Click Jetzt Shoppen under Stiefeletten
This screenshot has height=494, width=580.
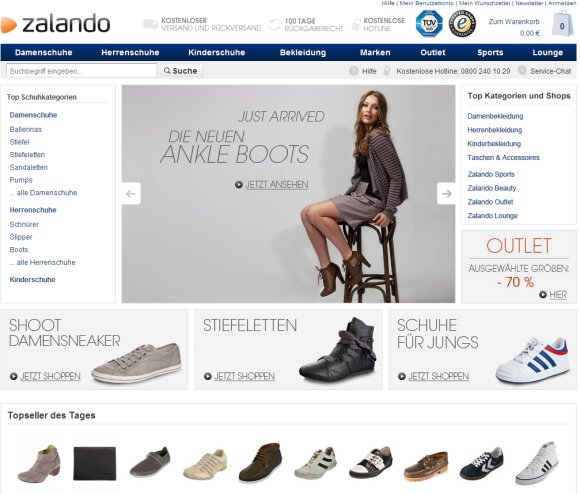click(244, 376)
